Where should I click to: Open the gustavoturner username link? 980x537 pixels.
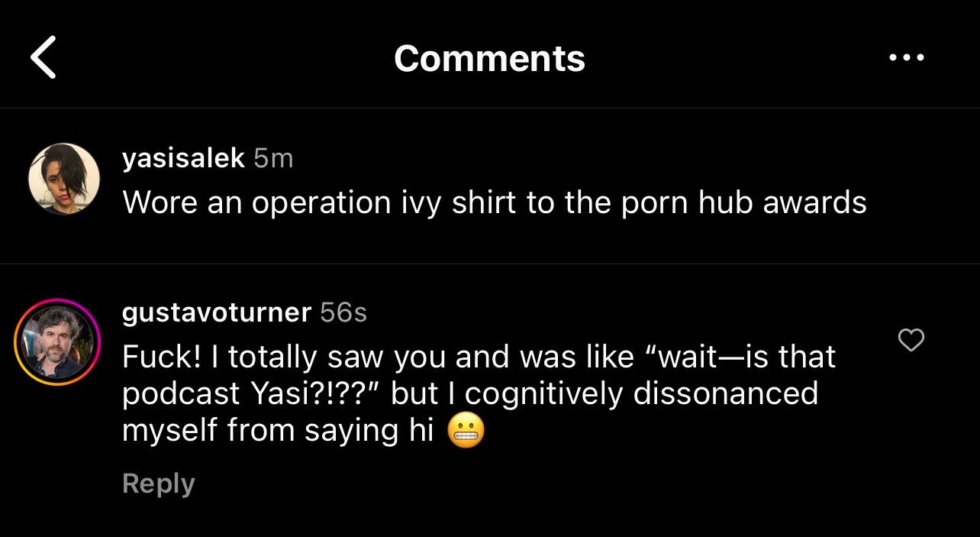[217, 312]
